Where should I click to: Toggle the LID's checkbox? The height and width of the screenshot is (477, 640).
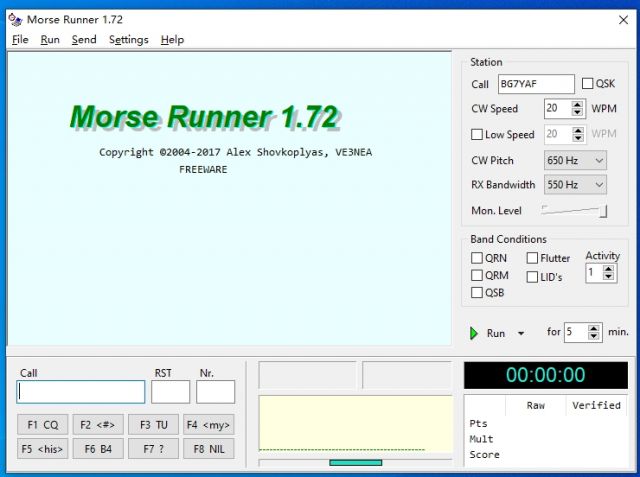click(x=532, y=277)
